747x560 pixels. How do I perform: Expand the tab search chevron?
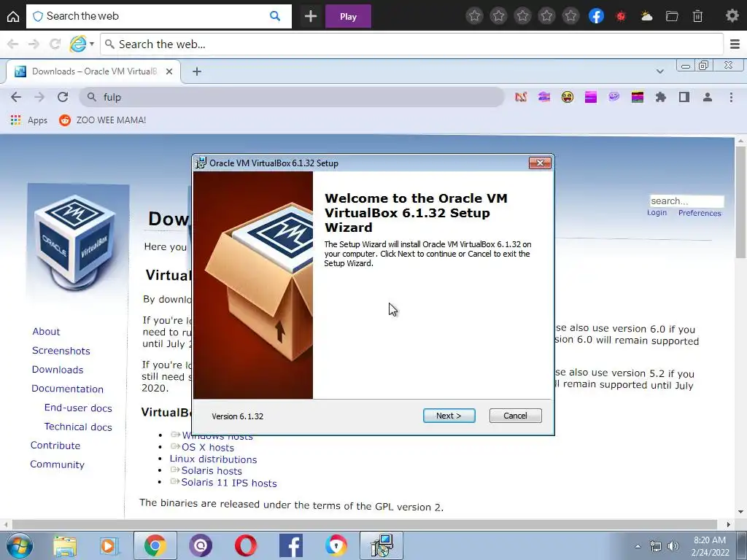[x=659, y=71]
